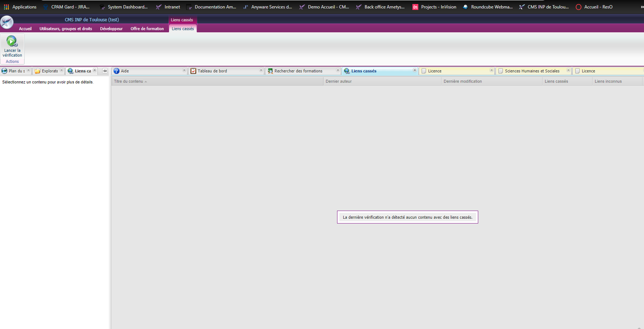Click the Dernier auteur column header
644x329 pixels.
(339, 82)
